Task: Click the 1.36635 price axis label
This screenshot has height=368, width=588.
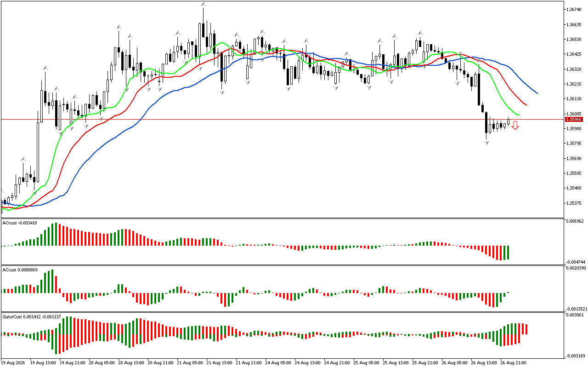Action: tap(574, 25)
